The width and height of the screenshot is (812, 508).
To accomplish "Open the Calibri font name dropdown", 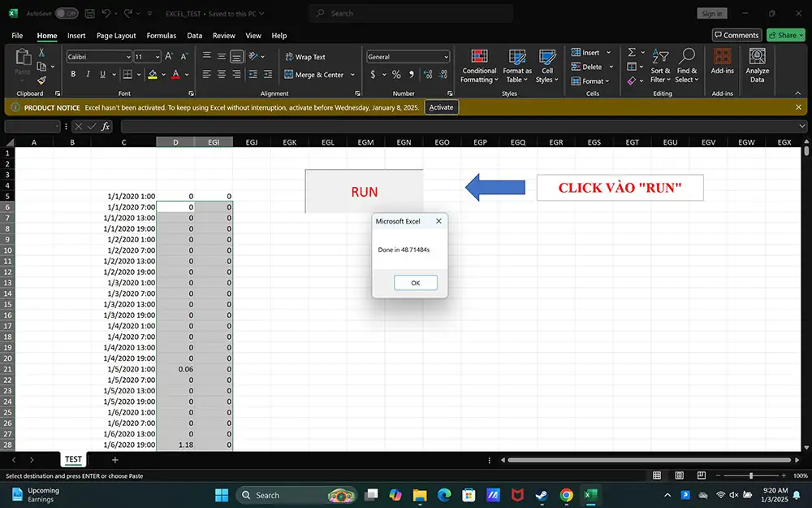I will pyautogui.click(x=98, y=57).
